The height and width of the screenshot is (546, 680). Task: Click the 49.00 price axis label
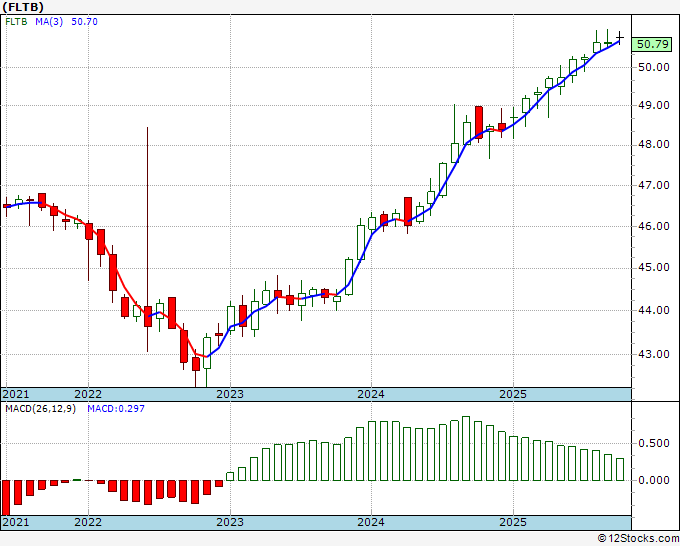653,105
